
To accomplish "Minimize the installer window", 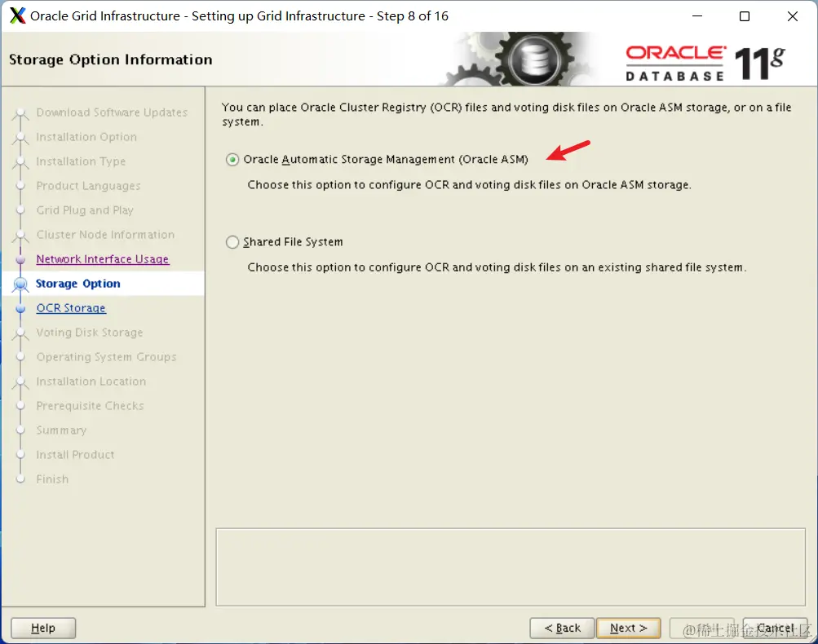I will point(697,16).
